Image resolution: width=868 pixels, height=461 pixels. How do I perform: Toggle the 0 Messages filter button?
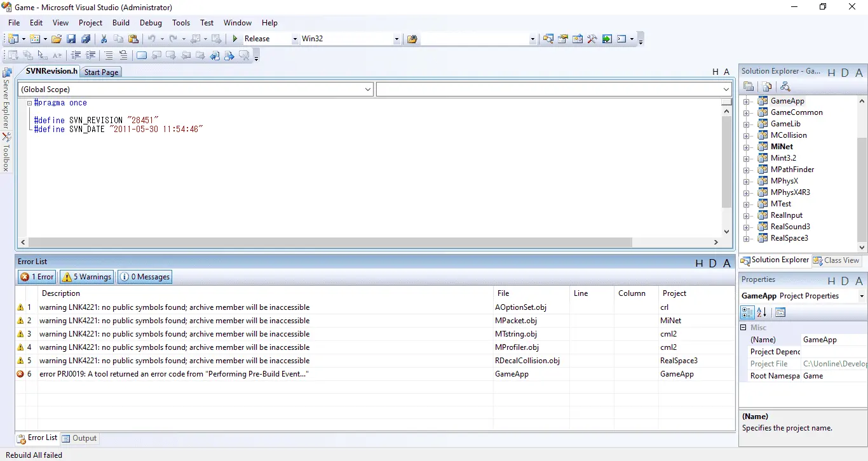145,277
